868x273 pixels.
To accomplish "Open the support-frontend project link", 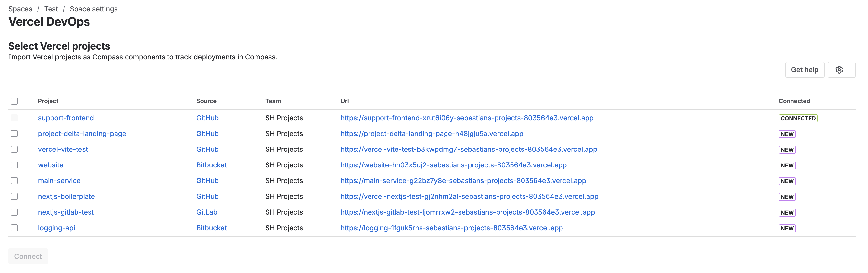I will [x=66, y=118].
